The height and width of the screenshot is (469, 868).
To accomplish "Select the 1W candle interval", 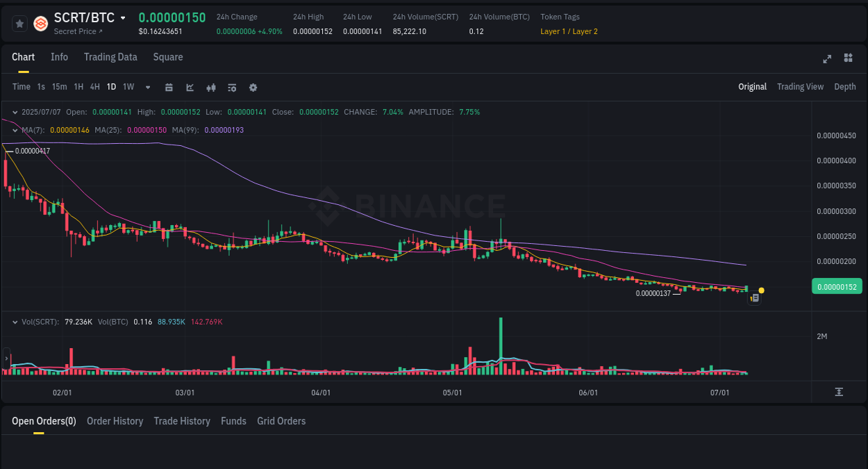I will [x=128, y=87].
